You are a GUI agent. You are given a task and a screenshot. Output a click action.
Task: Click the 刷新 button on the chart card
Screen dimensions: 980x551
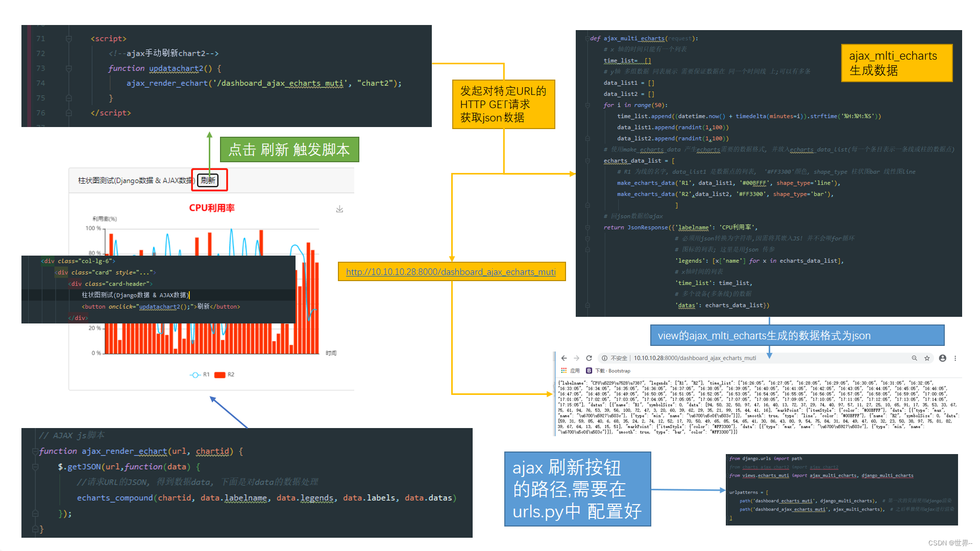pyautogui.click(x=208, y=180)
